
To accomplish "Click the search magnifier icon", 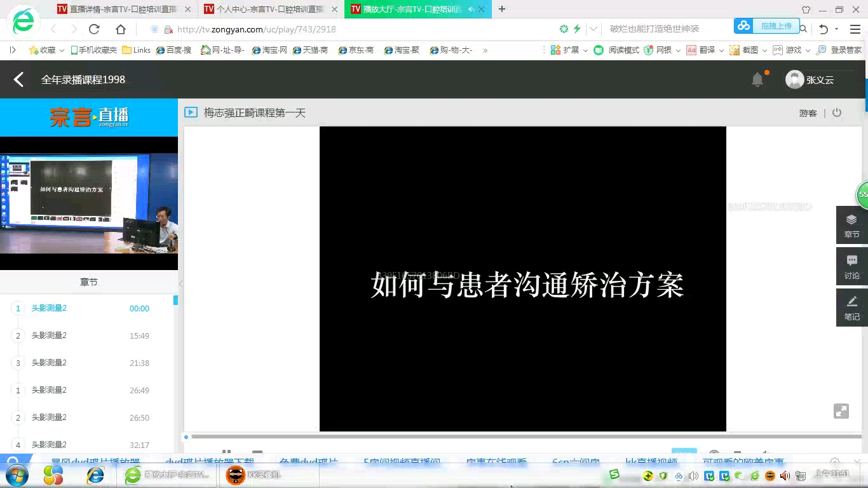I will 803,29.
